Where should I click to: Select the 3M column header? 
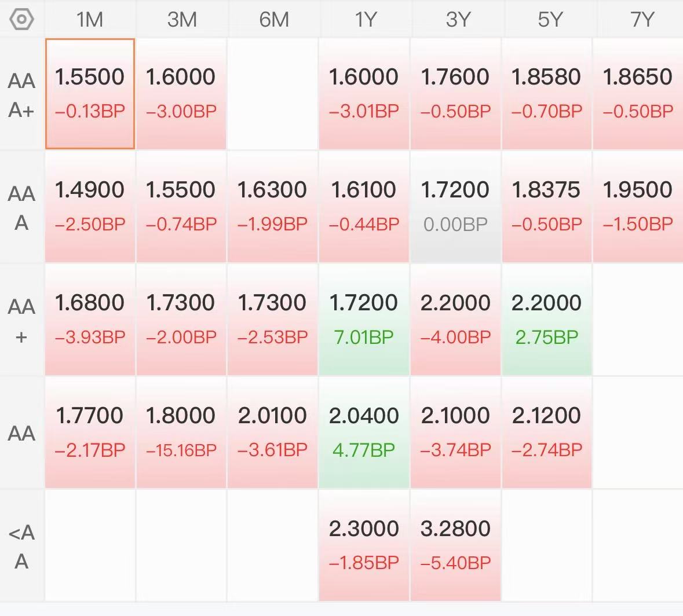pos(182,20)
